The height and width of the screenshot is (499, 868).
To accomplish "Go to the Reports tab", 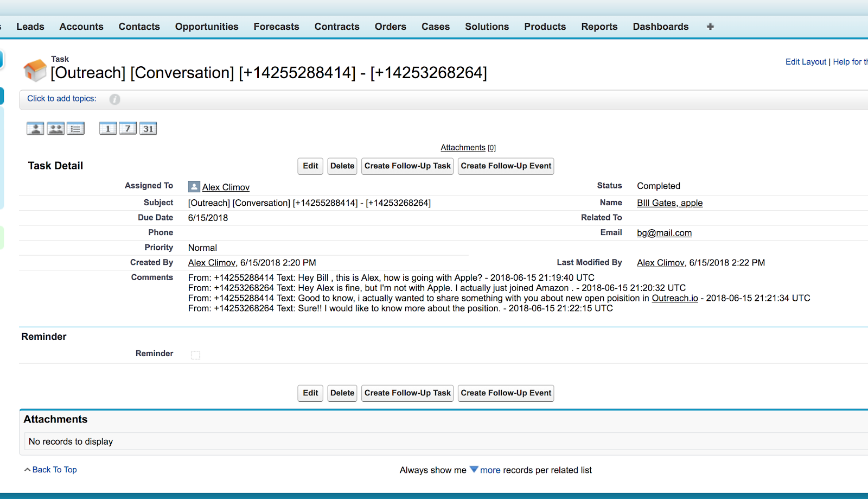I will [599, 27].
